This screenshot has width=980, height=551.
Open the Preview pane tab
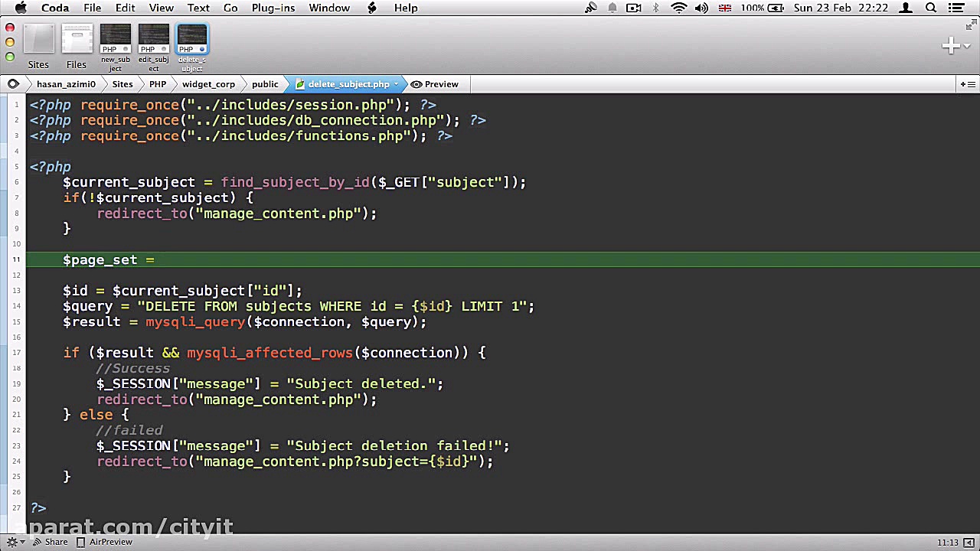click(x=435, y=84)
